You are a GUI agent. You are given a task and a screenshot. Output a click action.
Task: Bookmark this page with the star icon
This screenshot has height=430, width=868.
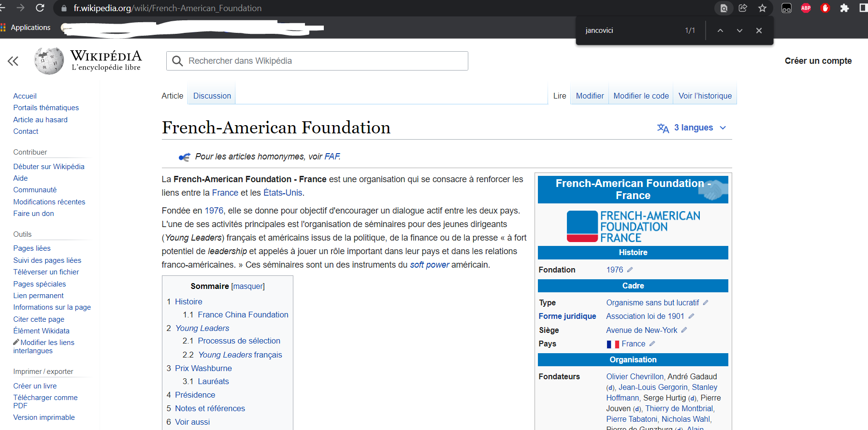(762, 8)
